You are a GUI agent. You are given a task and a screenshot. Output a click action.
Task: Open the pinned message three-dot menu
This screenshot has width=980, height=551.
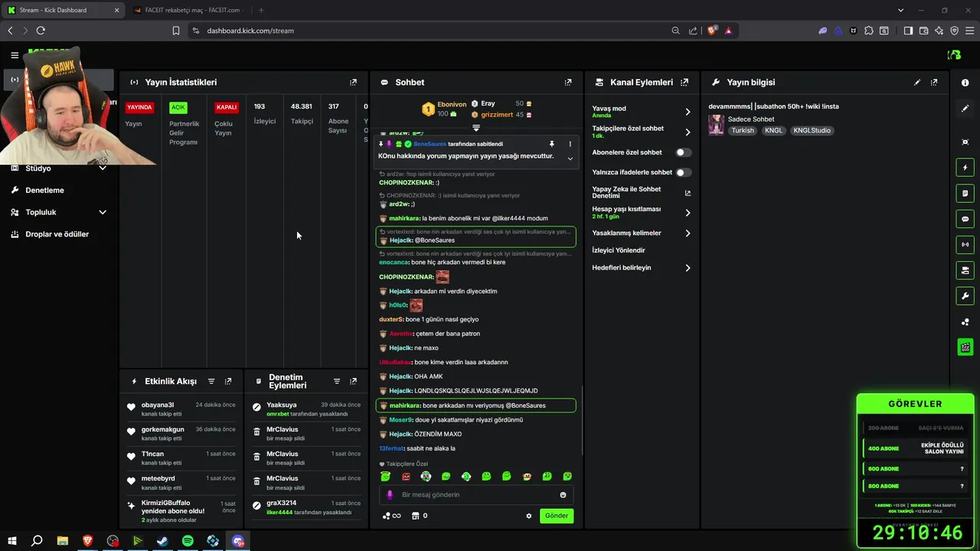pyautogui.click(x=570, y=144)
